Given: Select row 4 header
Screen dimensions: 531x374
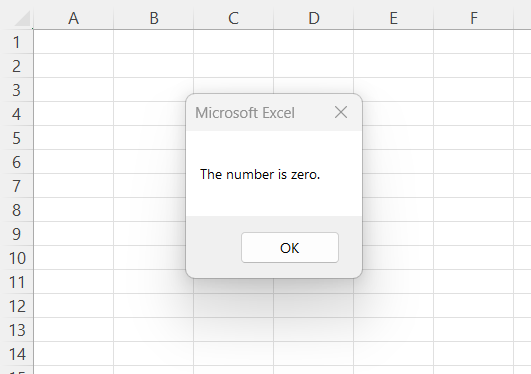Looking at the screenshot, I should 17,114.
